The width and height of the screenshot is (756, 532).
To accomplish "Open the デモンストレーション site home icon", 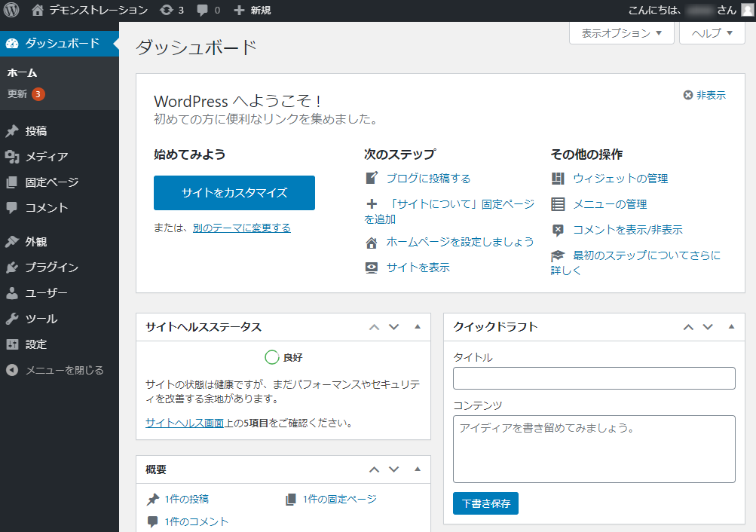I will 37,10.
